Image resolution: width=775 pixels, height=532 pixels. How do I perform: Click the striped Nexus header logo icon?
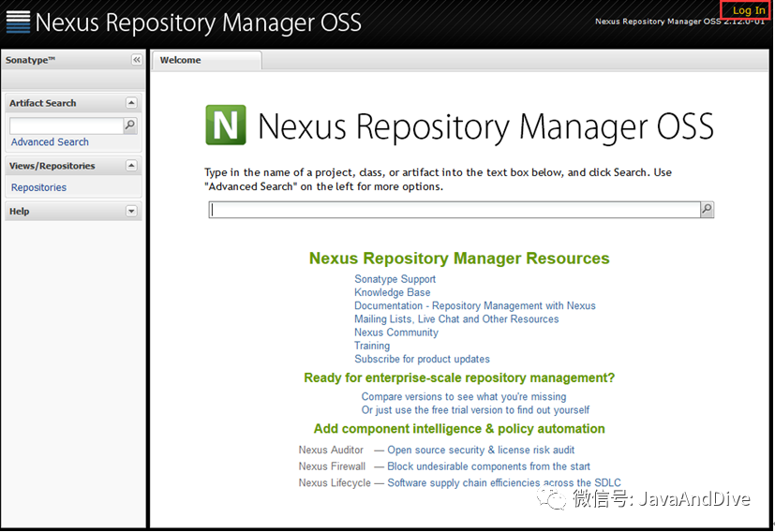19,22
